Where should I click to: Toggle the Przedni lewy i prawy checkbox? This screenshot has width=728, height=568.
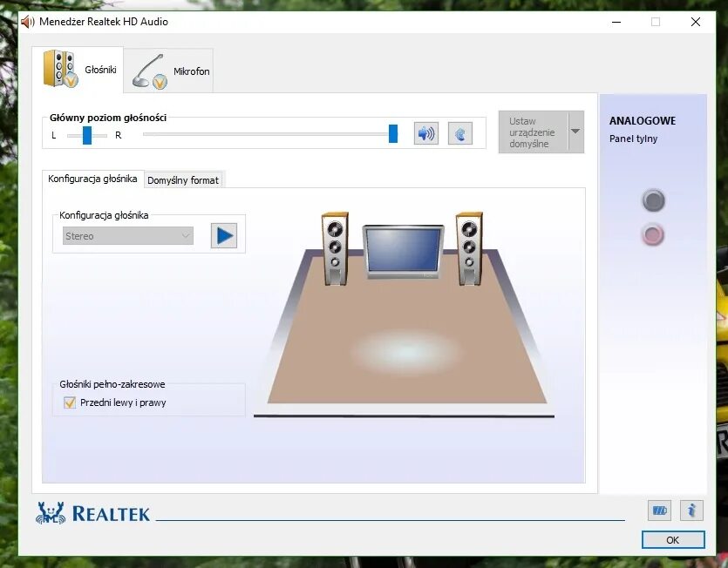pos(70,402)
